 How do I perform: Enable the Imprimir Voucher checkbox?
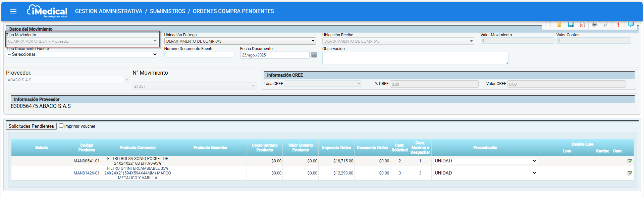[x=61, y=126]
